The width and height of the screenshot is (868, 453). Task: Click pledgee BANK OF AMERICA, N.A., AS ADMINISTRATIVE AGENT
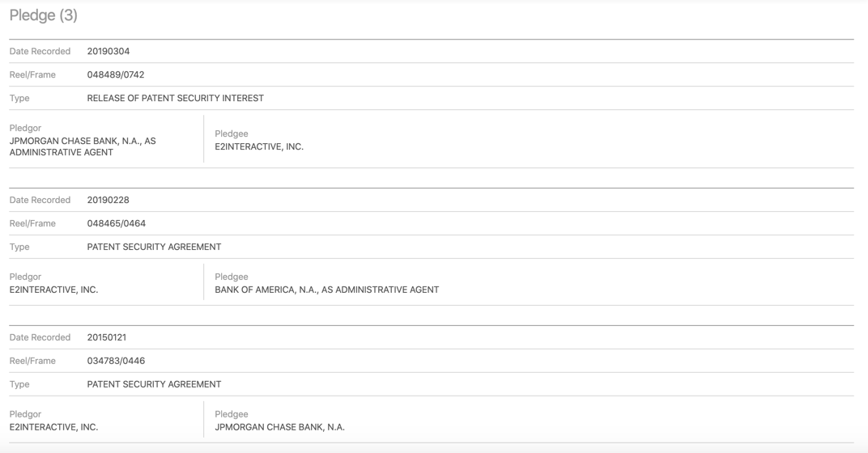[326, 290]
